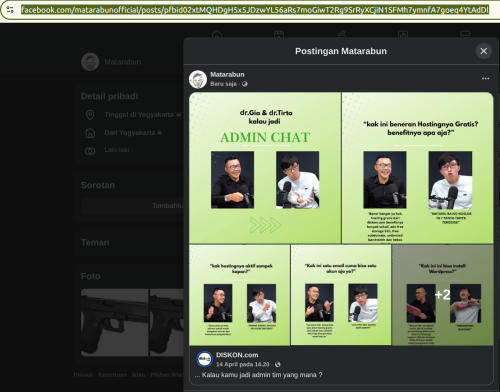Click the 'Pilihan Iklan' footer link

(x=167, y=375)
